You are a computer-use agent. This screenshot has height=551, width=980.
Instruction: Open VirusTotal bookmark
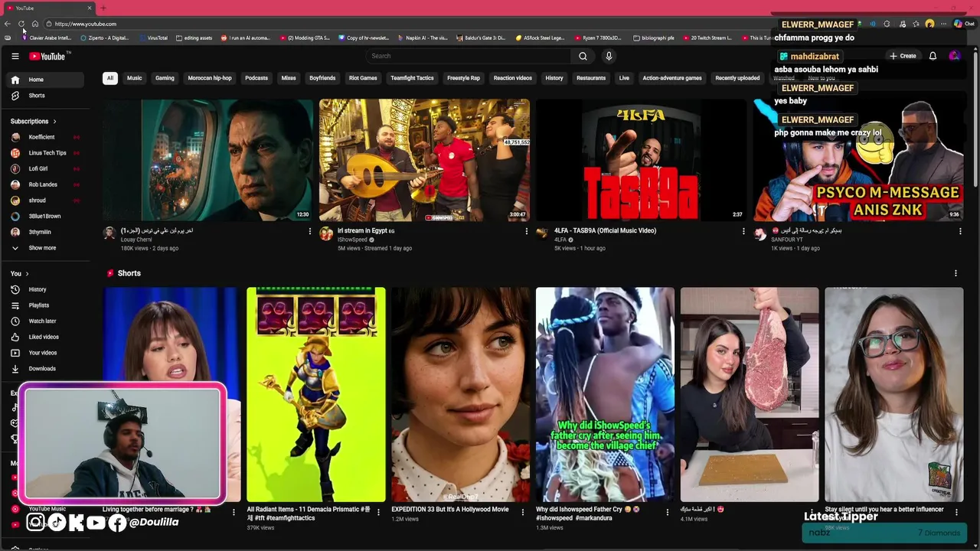152,37
